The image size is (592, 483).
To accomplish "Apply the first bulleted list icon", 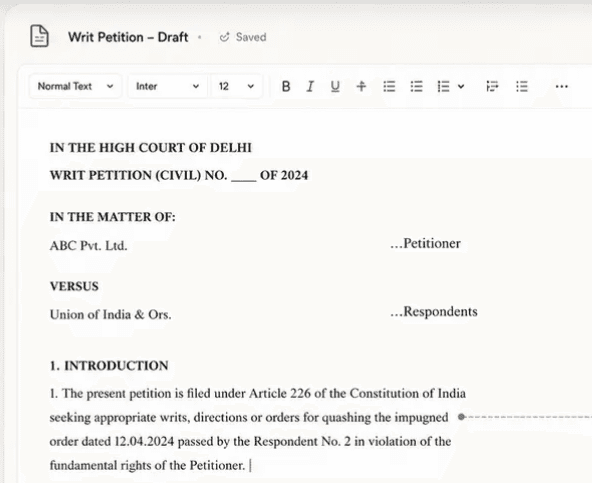I will click(x=389, y=86).
